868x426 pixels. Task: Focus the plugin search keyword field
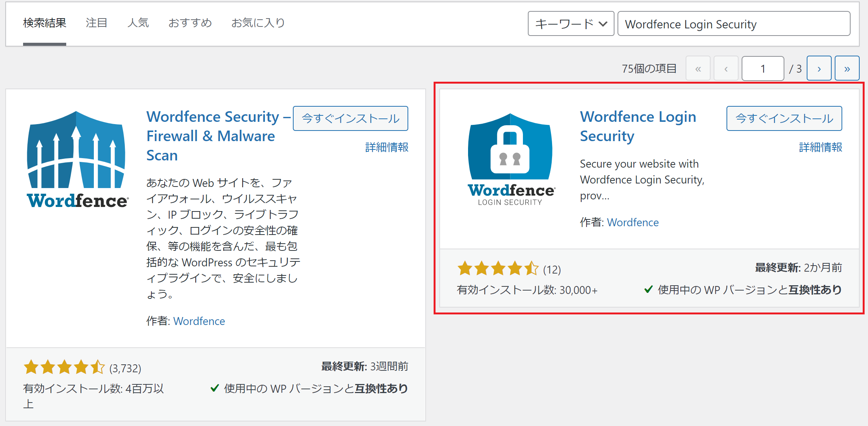point(733,24)
